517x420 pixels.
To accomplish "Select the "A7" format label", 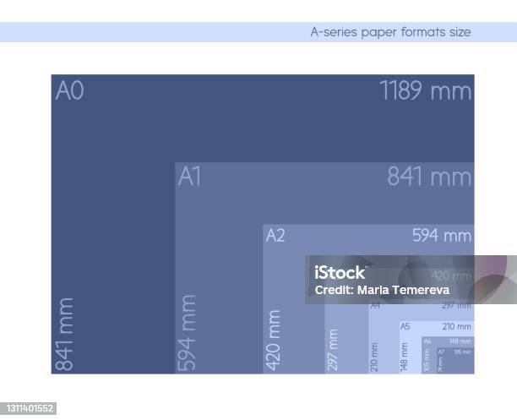I will (x=441, y=352).
